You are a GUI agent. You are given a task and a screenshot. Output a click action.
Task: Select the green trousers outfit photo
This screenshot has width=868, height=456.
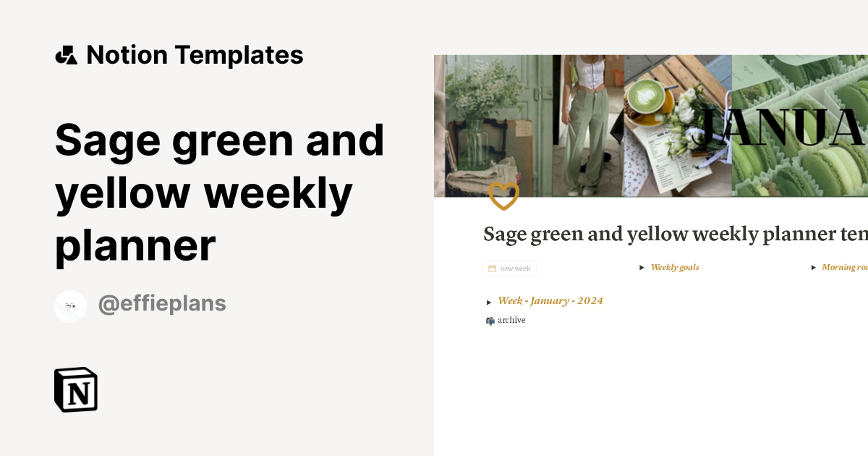tap(588, 125)
